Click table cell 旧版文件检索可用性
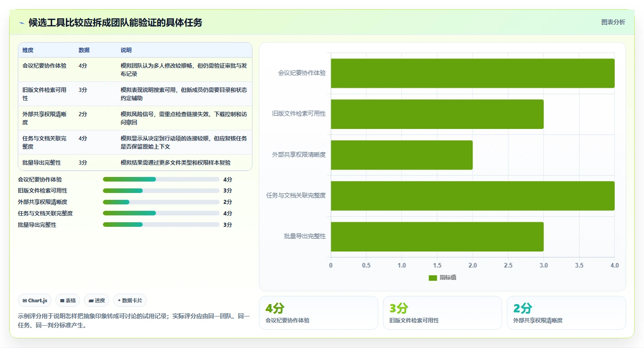Image resolution: width=644 pixels, height=348 pixels. tap(44, 94)
